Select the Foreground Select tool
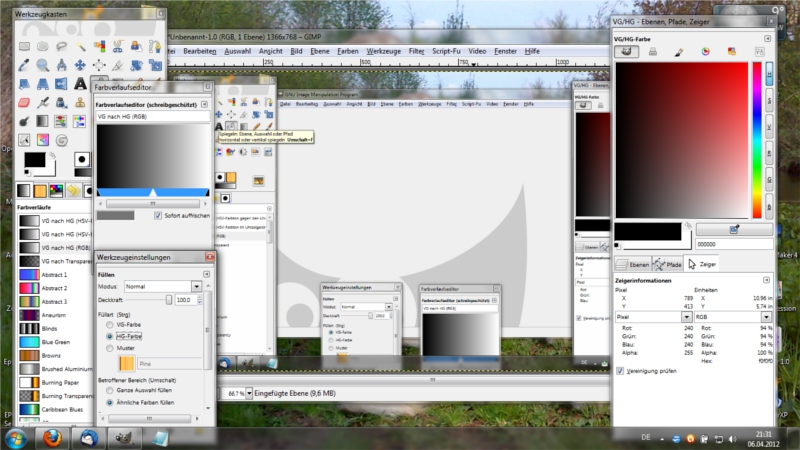This screenshot has width=800, height=450. (137, 46)
